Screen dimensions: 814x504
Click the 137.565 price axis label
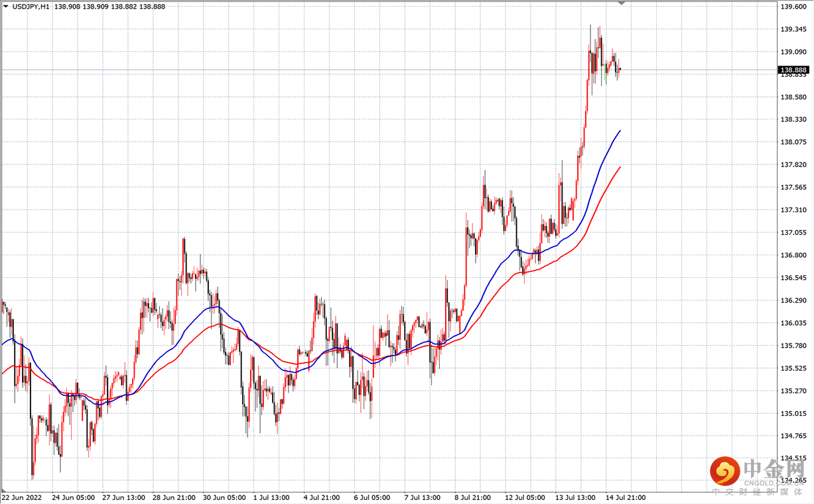tap(793, 187)
